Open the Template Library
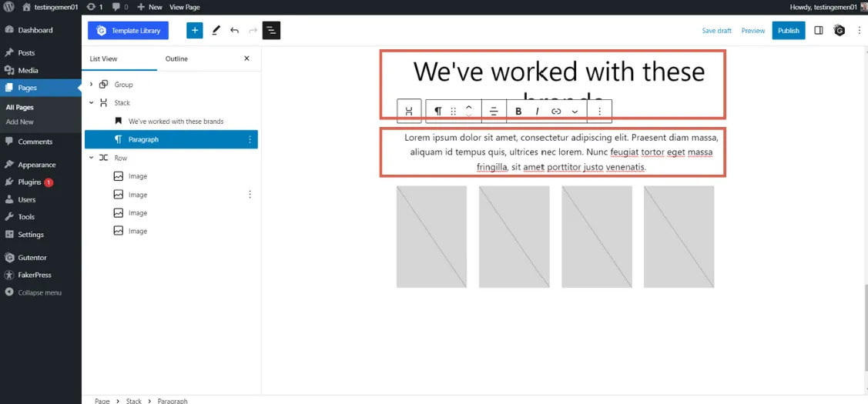The image size is (868, 404). pyautogui.click(x=128, y=31)
